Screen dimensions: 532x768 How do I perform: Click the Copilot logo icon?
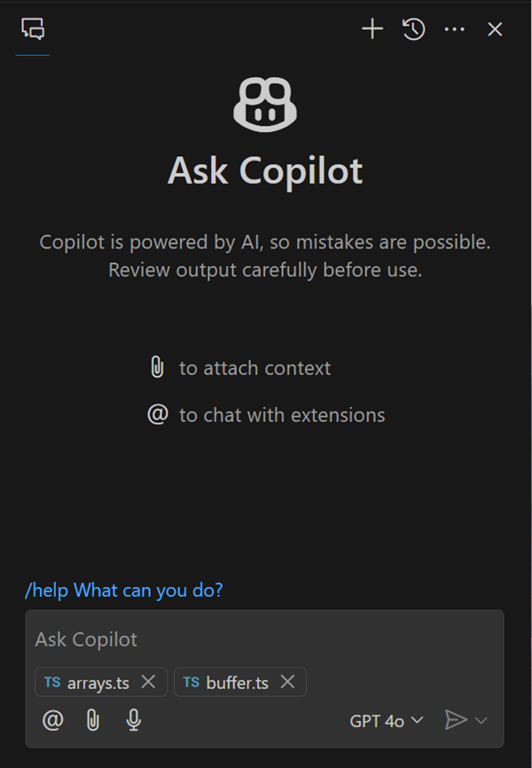pos(264,104)
